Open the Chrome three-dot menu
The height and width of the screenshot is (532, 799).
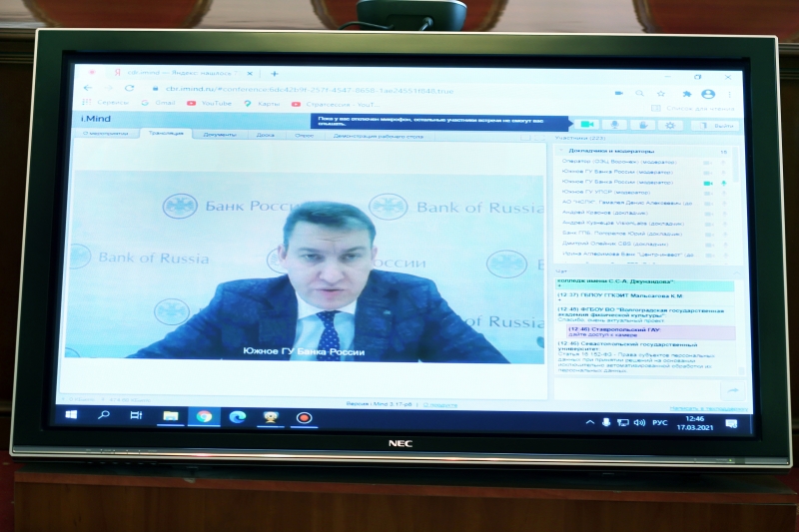[730, 95]
